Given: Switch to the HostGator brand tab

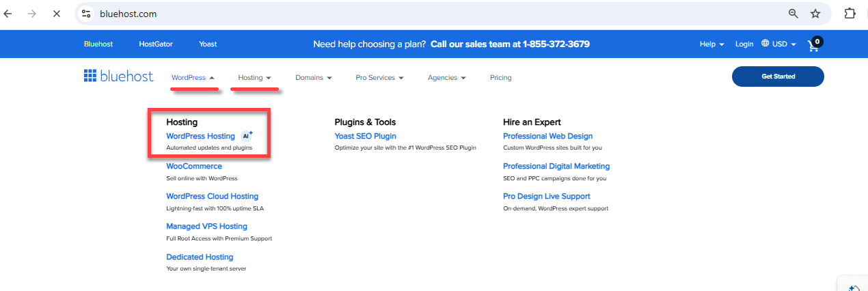Looking at the screenshot, I should pyautogui.click(x=156, y=44).
